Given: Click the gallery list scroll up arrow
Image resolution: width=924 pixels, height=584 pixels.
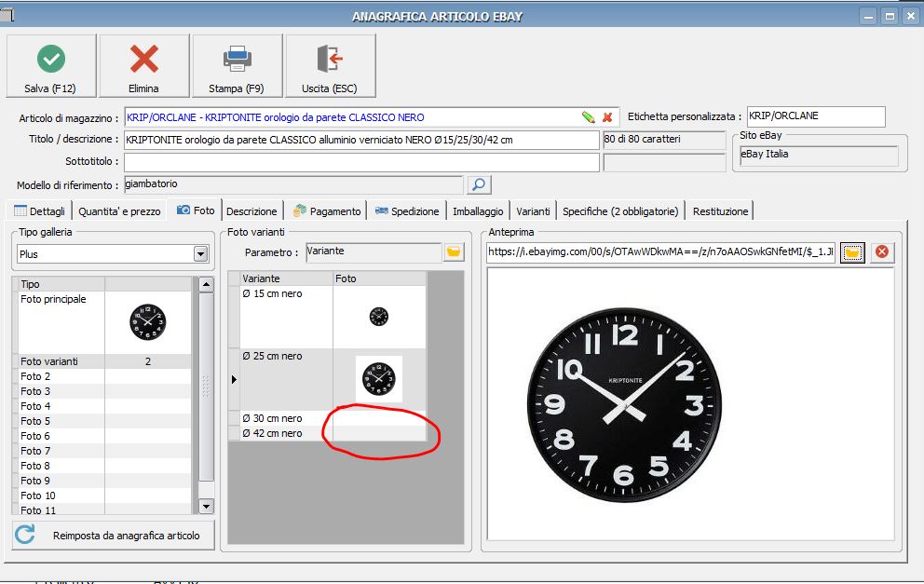Looking at the screenshot, I should coord(206,285).
